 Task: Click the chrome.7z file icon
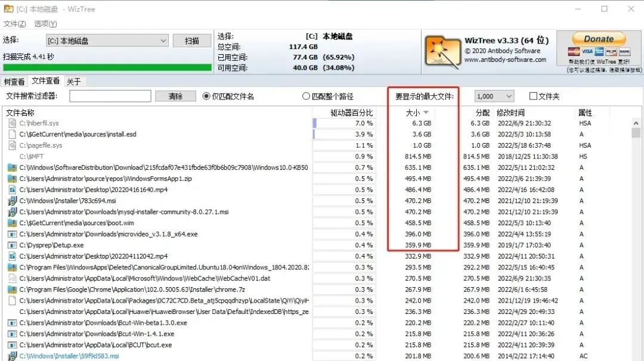13,289
